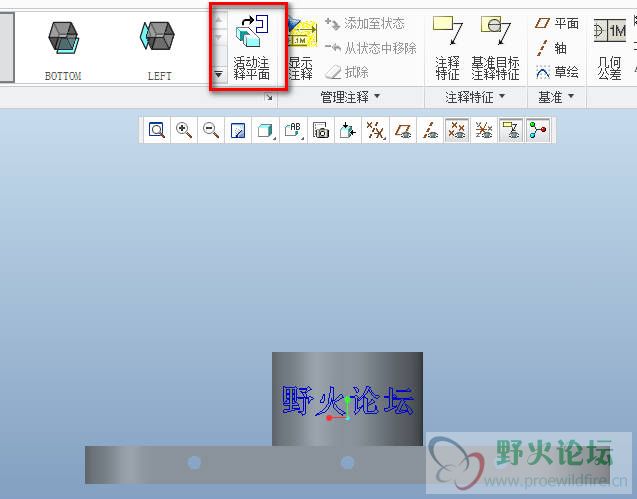Click the Refit zoom icon
Screen dimensions: 637x499
click(157, 130)
